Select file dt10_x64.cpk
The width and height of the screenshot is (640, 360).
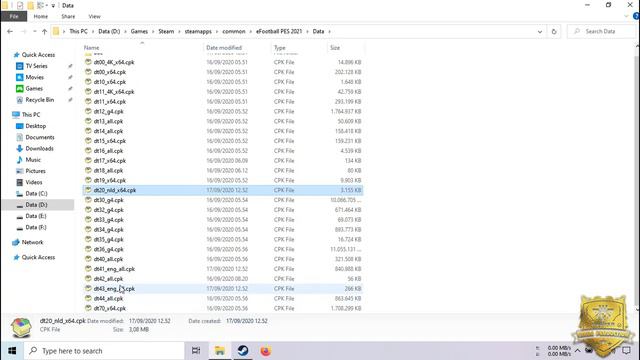[110, 82]
